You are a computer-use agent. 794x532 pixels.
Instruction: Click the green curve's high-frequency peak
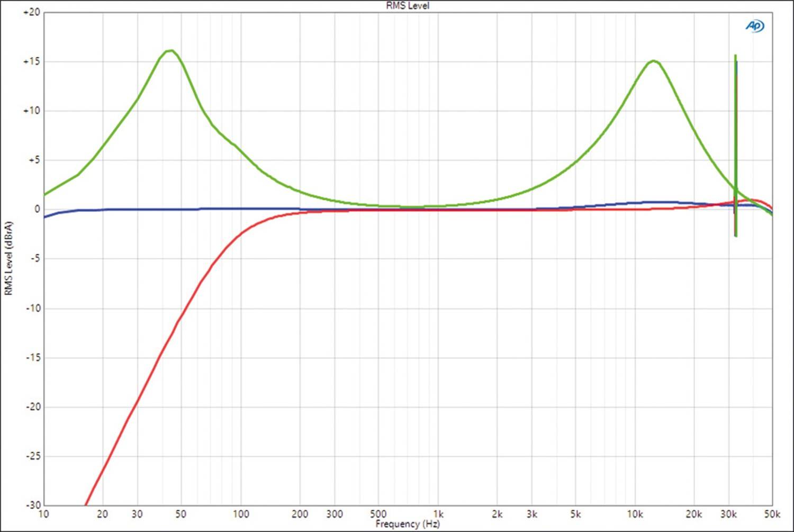(x=654, y=61)
